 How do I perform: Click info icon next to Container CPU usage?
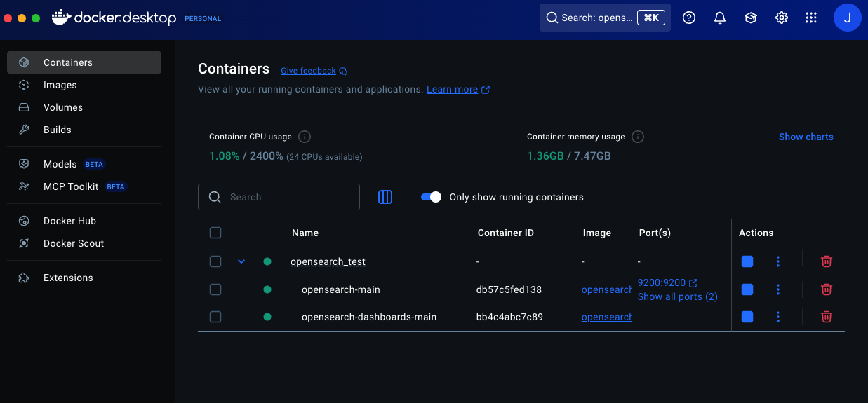coord(305,137)
